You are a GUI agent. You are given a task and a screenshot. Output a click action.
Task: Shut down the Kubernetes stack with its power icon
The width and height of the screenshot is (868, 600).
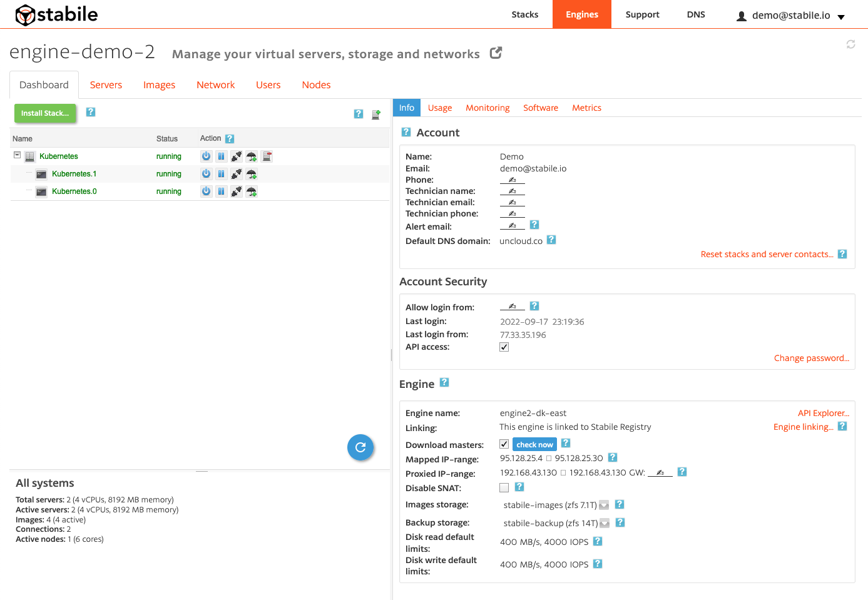(x=207, y=156)
